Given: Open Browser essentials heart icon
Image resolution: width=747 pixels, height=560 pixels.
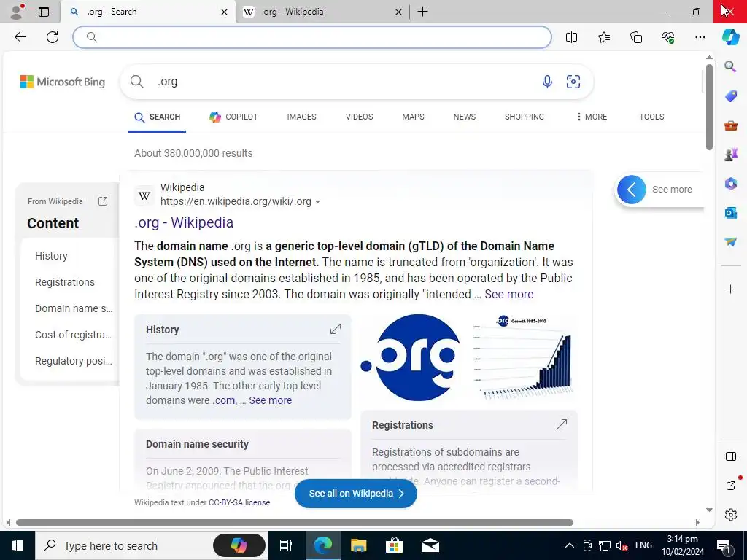Looking at the screenshot, I should (668, 37).
